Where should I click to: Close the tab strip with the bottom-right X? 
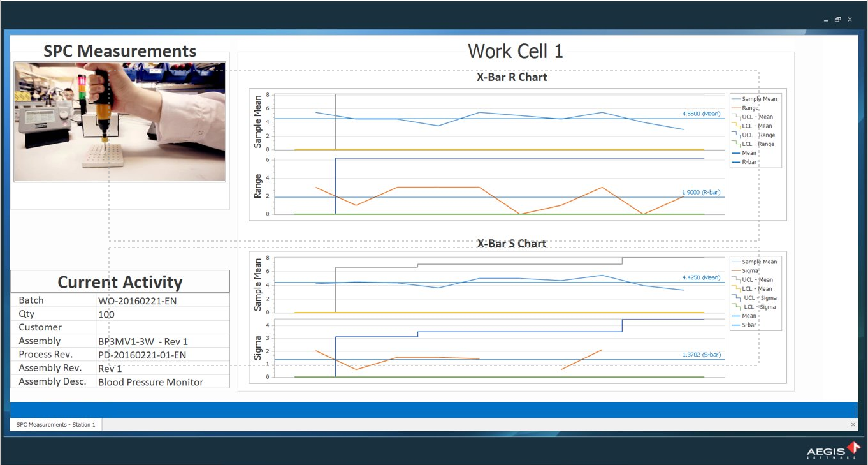[853, 424]
